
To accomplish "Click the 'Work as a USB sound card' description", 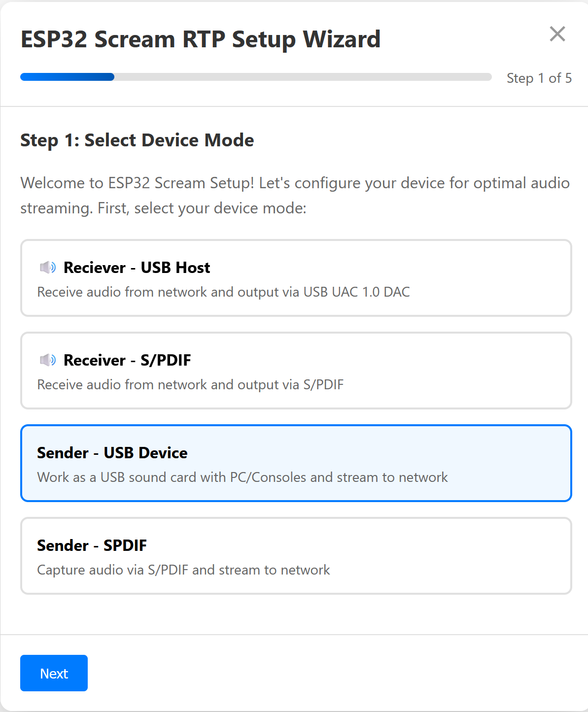I will pos(242,477).
